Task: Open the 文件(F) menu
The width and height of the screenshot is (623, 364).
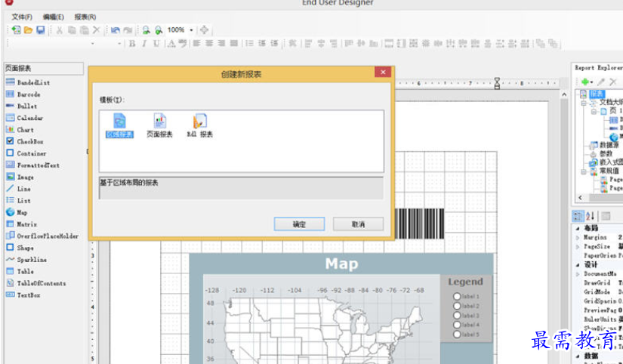Action: coord(22,17)
